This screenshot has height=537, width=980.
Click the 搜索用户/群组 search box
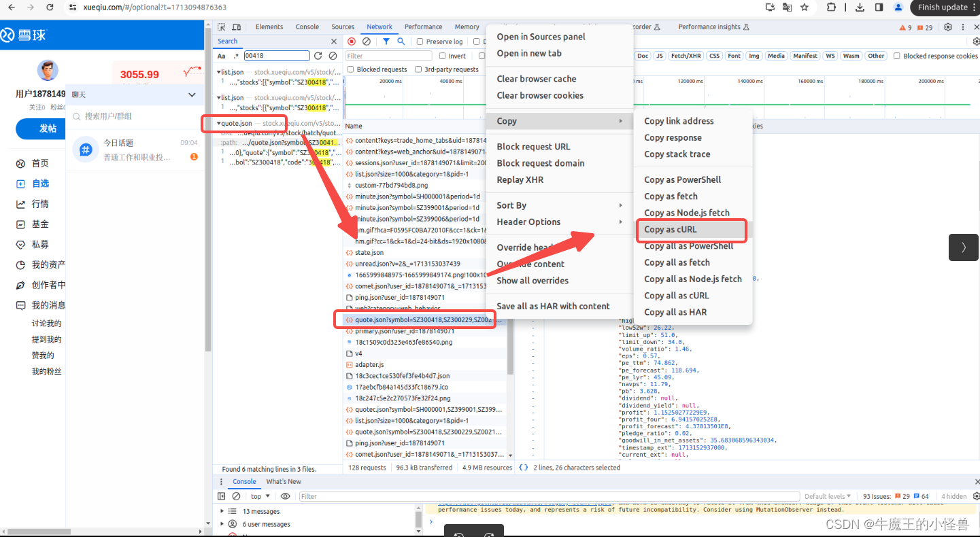[x=135, y=116]
